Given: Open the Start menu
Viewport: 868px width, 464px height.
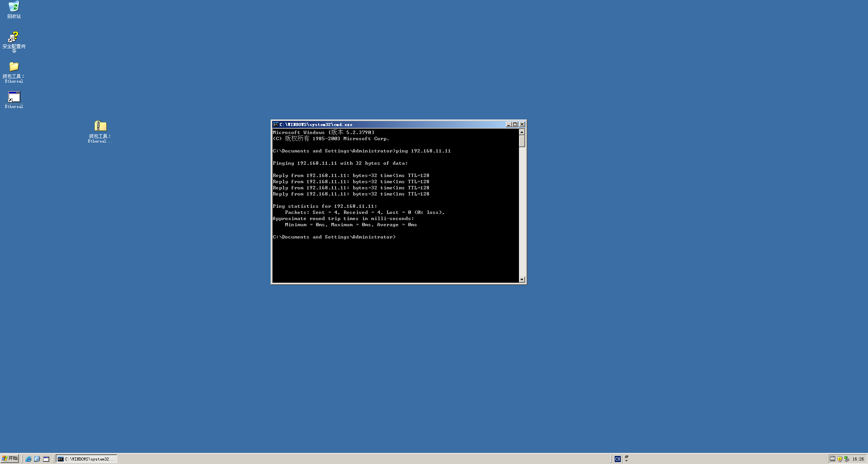Looking at the screenshot, I should (x=10, y=459).
